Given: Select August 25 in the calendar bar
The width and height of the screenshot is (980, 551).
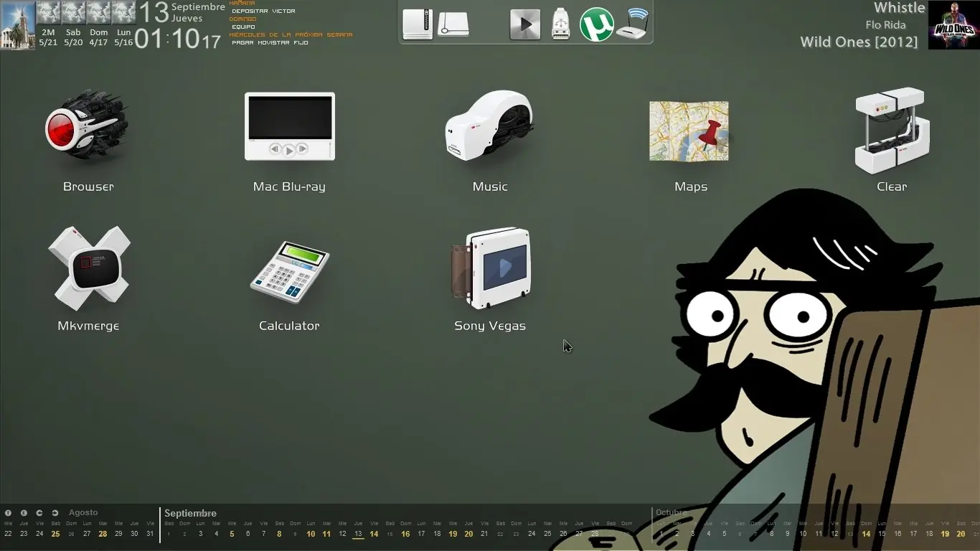Looking at the screenshot, I should tap(55, 534).
